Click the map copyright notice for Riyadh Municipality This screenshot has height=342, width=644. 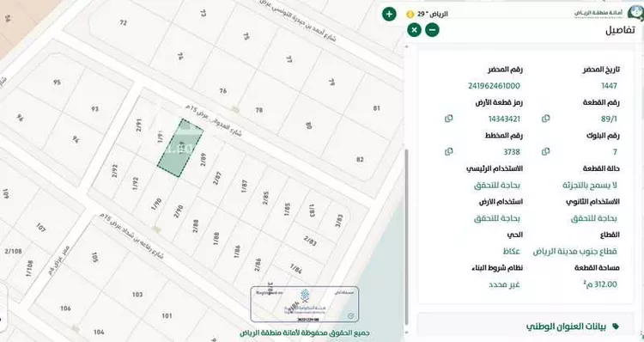(305, 333)
